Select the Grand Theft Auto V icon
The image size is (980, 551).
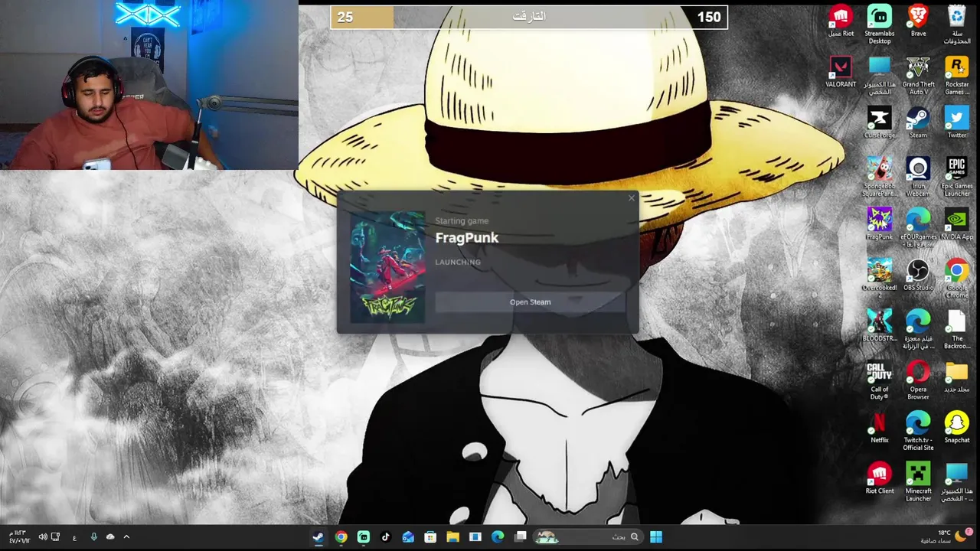point(918,76)
